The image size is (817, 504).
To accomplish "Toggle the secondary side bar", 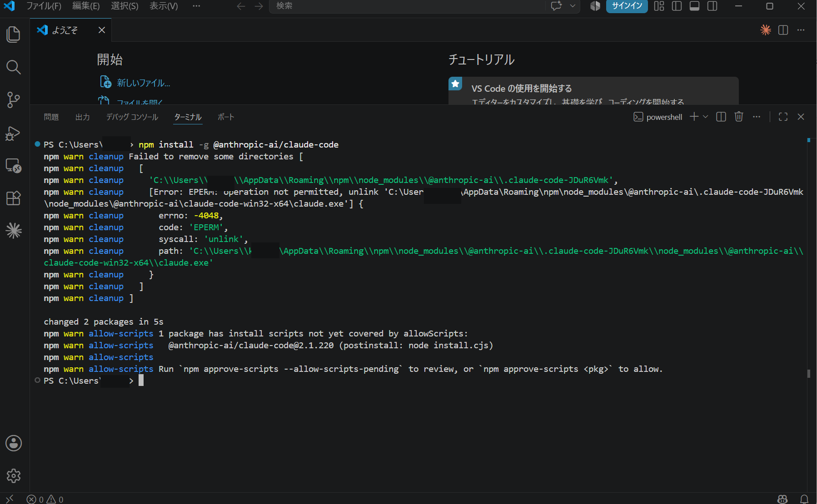I will click(x=712, y=6).
